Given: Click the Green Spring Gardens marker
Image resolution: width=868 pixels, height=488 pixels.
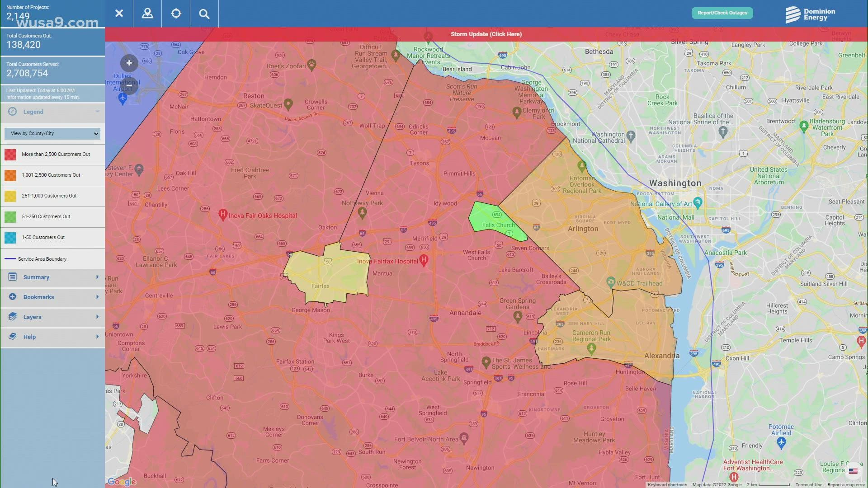Looking at the screenshot, I should (x=518, y=317).
